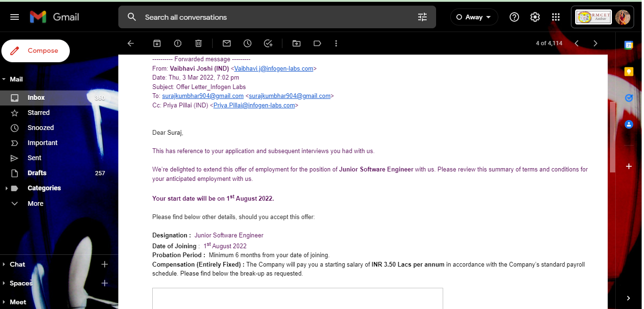Open the Drafts folder

pyautogui.click(x=37, y=173)
